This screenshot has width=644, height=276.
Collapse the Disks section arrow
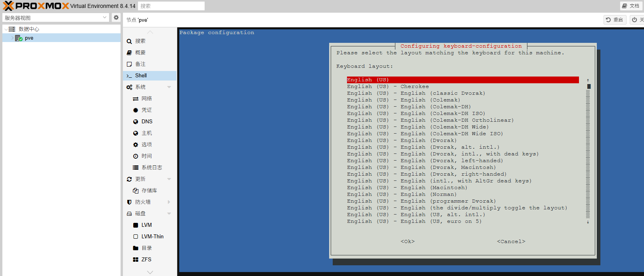[x=169, y=214]
